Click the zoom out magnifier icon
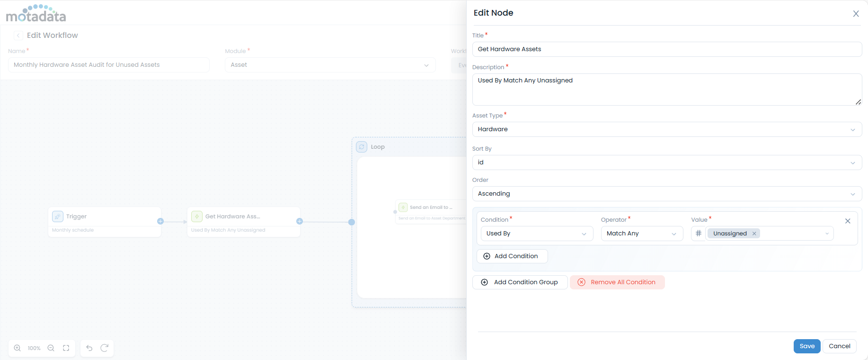This screenshot has height=360, width=868. (x=51, y=348)
